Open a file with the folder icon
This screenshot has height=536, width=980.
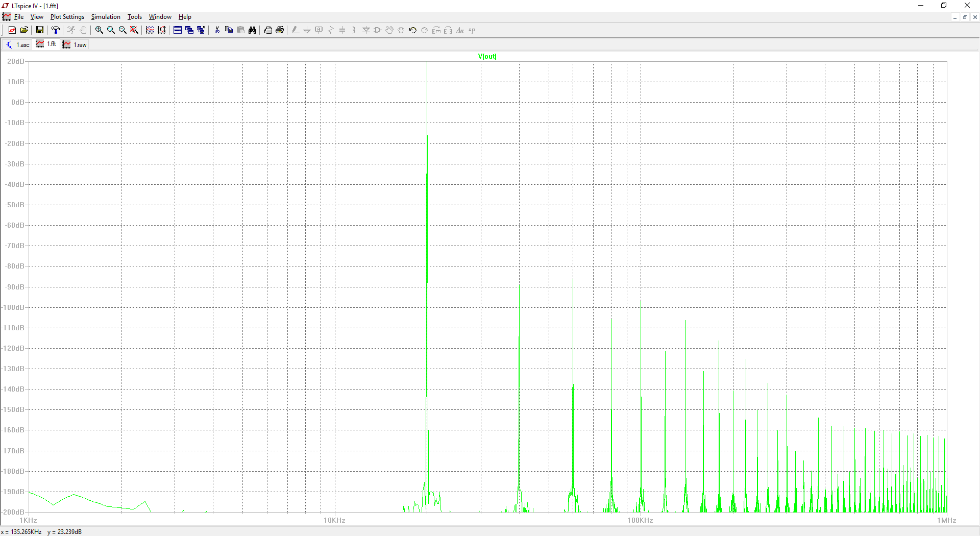pyautogui.click(x=24, y=30)
